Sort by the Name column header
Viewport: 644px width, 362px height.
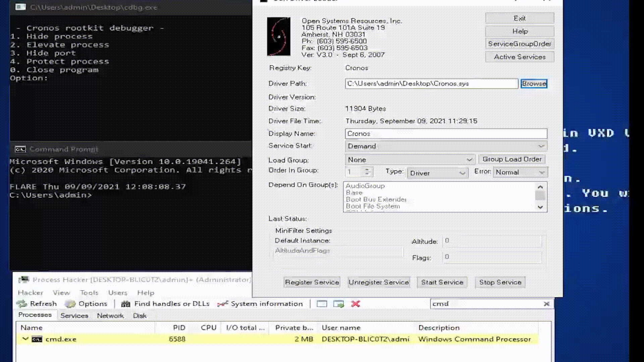click(x=86, y=327)
